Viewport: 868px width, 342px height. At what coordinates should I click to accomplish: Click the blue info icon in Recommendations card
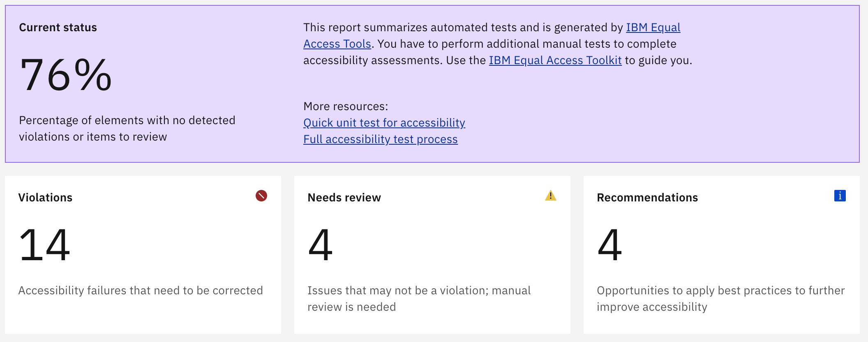pos(840,196)
